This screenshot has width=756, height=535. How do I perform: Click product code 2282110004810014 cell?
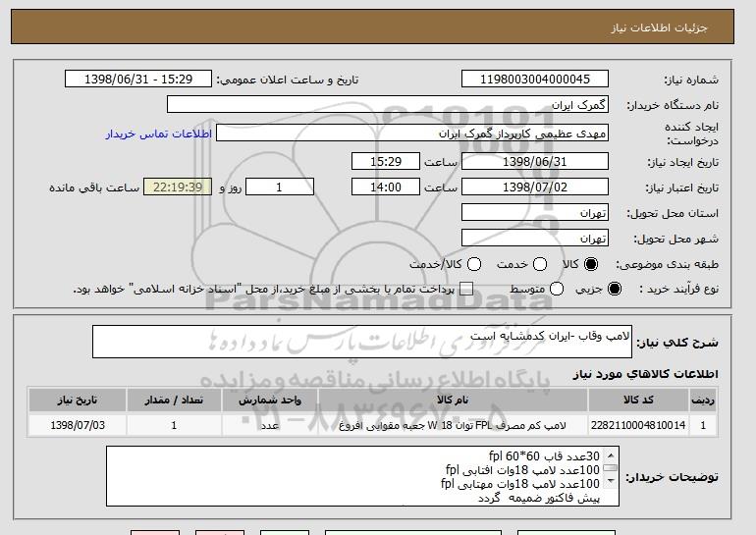click(638, 425)
